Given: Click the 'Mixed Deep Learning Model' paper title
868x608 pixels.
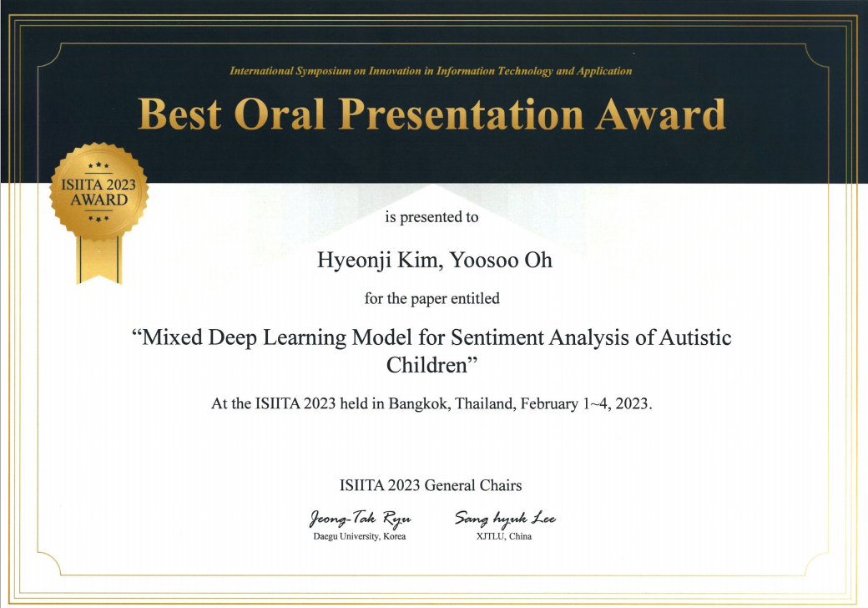Looking at the screenshot, I should click(431, 338).
